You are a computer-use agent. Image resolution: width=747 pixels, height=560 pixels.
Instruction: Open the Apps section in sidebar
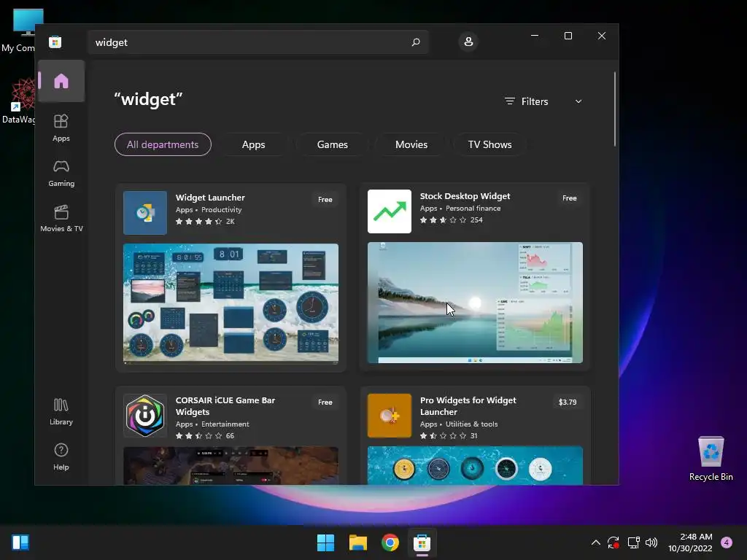click(61, 128)
